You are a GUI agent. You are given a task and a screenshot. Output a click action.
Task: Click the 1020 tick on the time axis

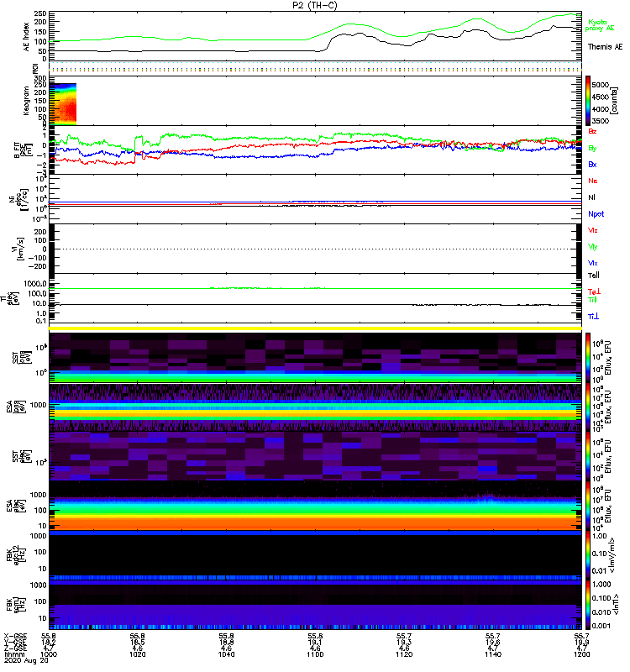139,654
